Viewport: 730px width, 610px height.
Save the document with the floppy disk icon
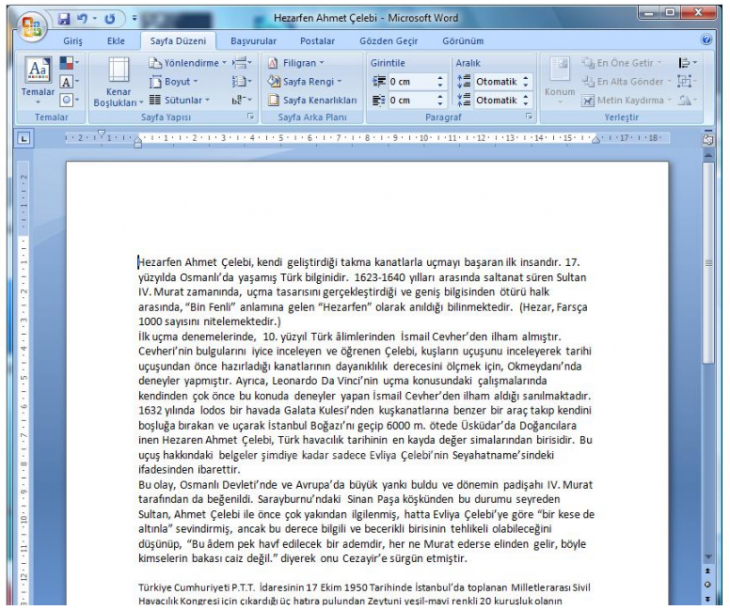[63, 19]
